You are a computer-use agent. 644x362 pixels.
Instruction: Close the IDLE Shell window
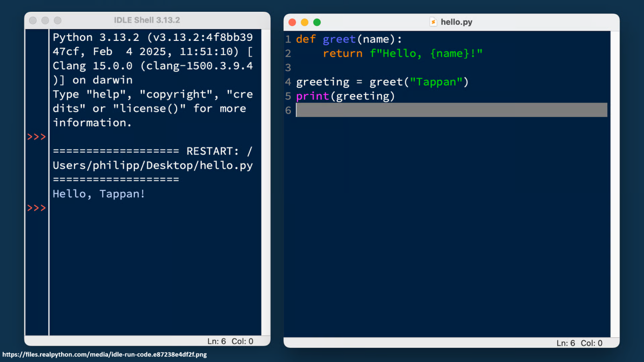click(33, 21)
